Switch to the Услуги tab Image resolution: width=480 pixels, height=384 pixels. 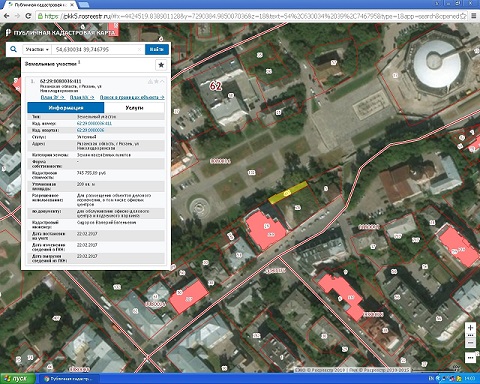click(134, 108)
